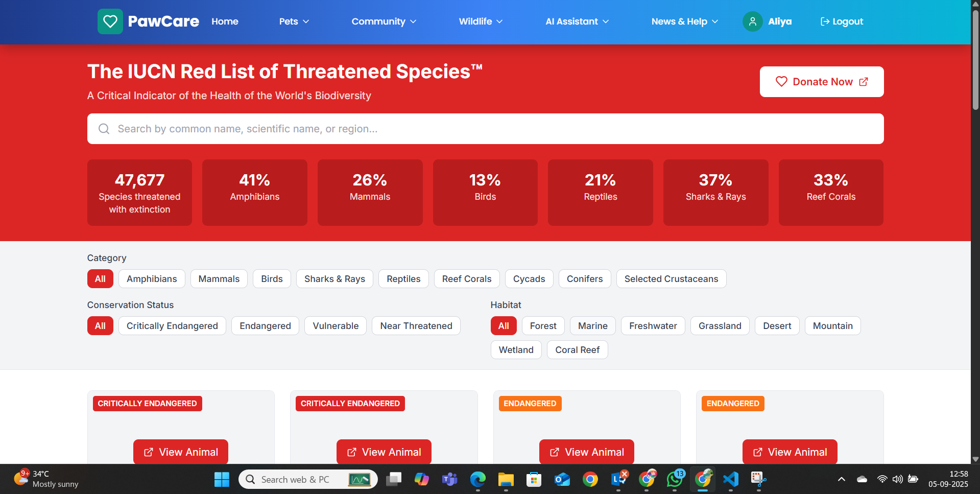Viewport: 980px width, 494px height.
Task: Select Reptiles category filter
Action: (403, 279)
